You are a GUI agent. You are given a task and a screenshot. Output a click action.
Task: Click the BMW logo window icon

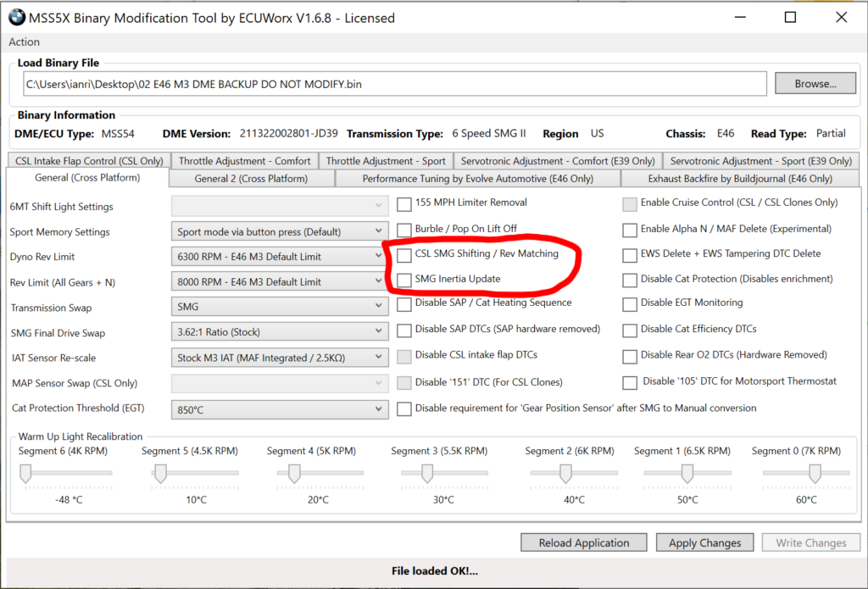[17, 18]
